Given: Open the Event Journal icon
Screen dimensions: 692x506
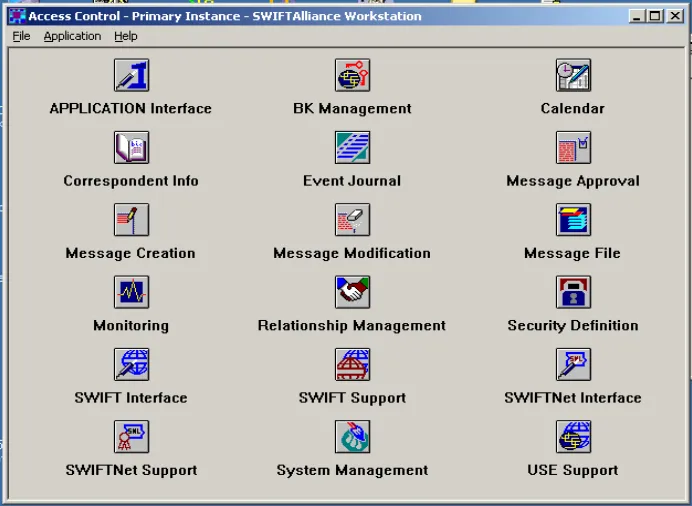Looking at the screenshot, I should coord(352,147).
